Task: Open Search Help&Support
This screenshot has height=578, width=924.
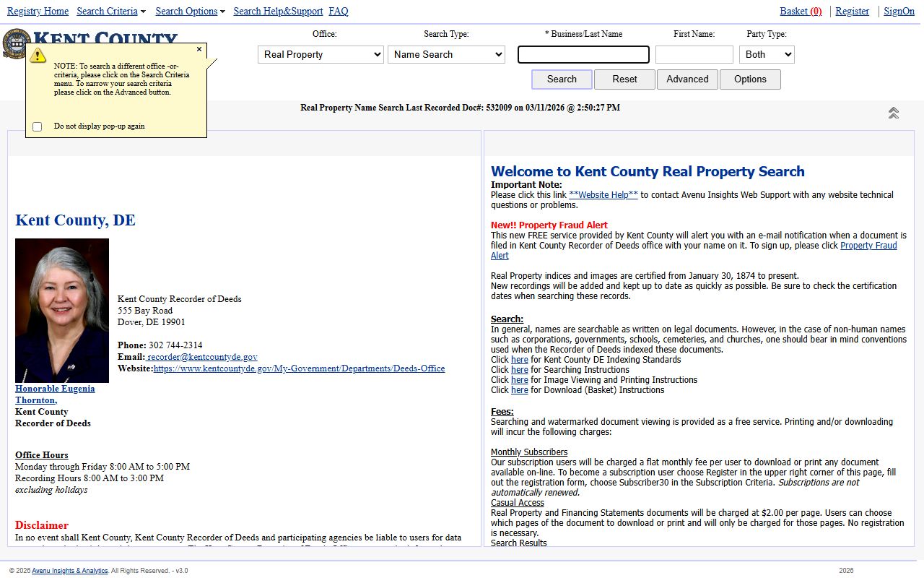Action: [278, 11]
